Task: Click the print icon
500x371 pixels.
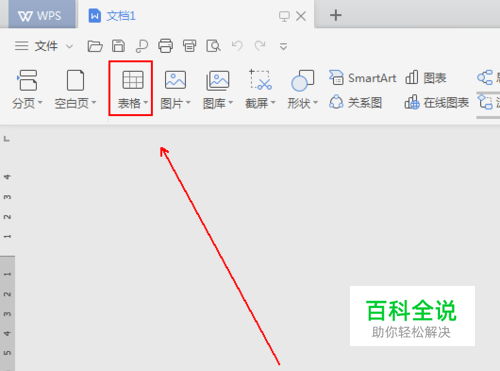Action: click(165, 46)
